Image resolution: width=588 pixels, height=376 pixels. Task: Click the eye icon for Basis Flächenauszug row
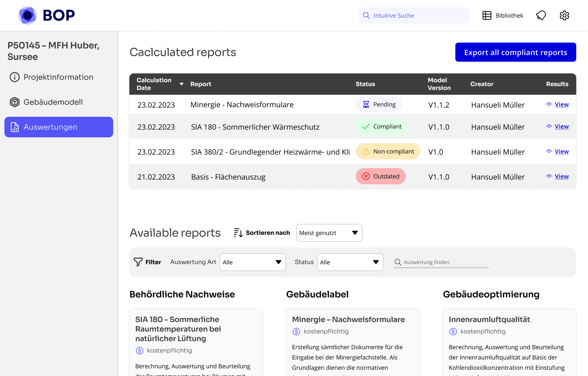pyautogui.click(x=549, y=177)
